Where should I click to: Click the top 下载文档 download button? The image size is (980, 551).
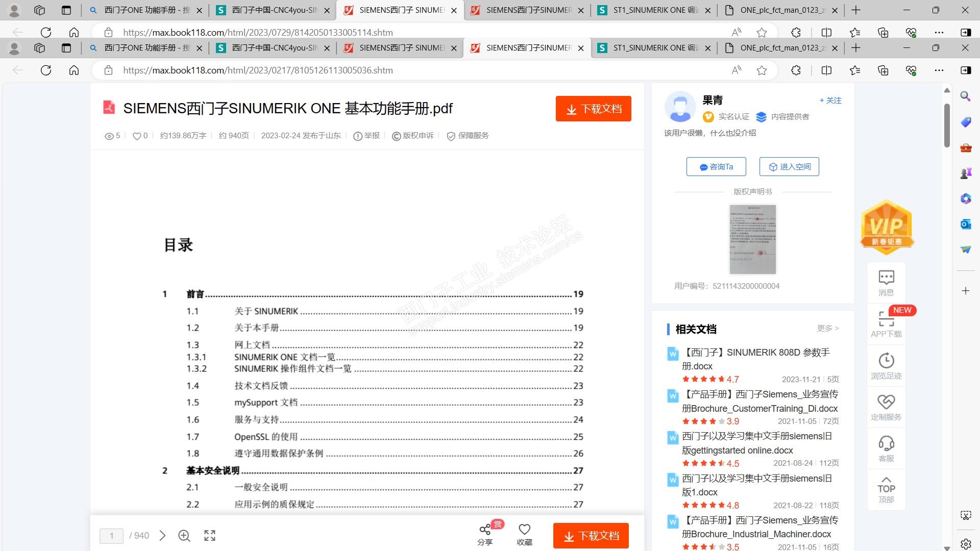click(593, 109)
